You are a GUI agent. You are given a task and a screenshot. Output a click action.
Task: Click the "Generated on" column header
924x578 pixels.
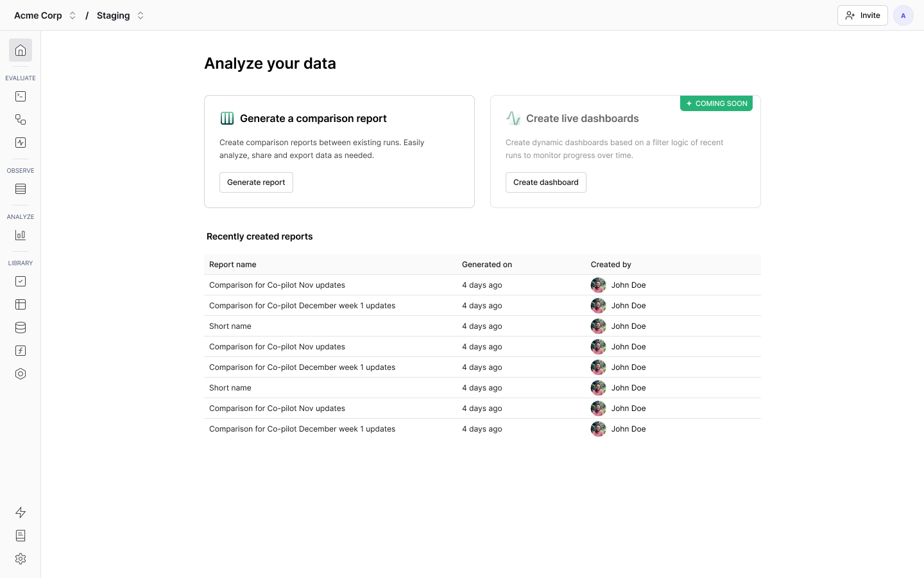click(487, 265)
